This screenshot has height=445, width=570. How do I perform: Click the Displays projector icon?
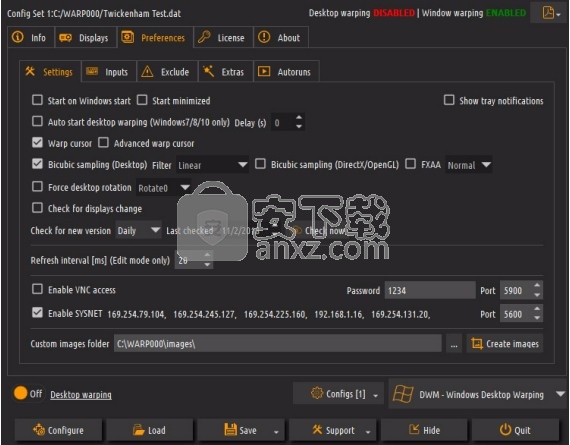[65, 37]
